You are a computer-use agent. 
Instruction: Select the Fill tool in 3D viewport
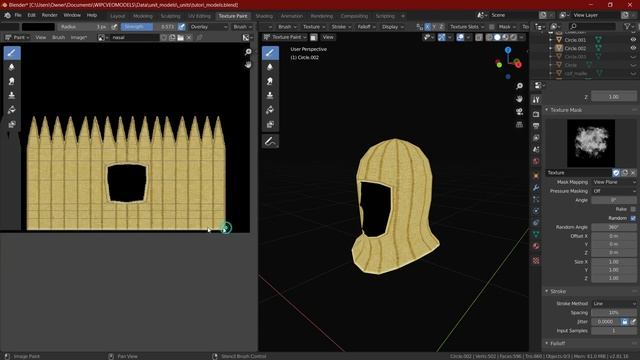click(270, 110)
